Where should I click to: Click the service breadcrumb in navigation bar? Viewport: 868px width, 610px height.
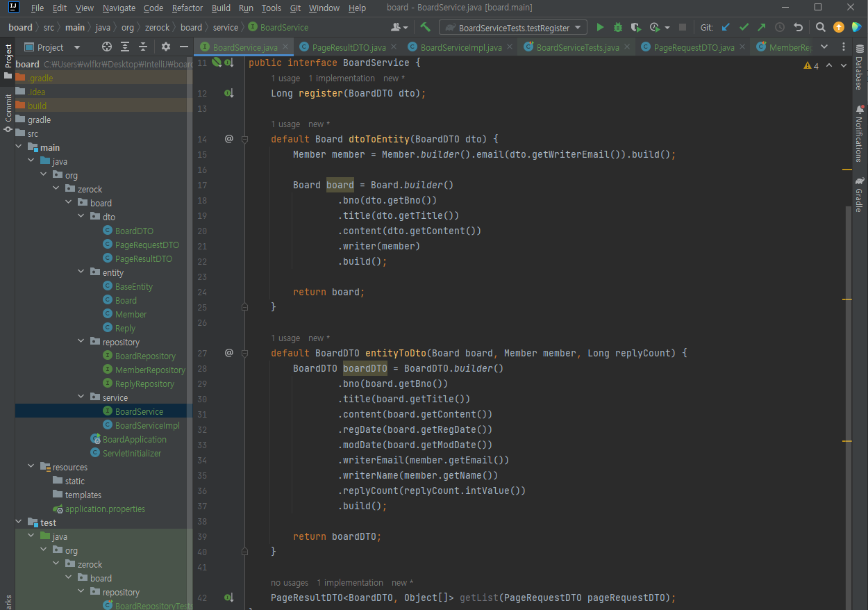pyautogui.click(x=226, y=28)
